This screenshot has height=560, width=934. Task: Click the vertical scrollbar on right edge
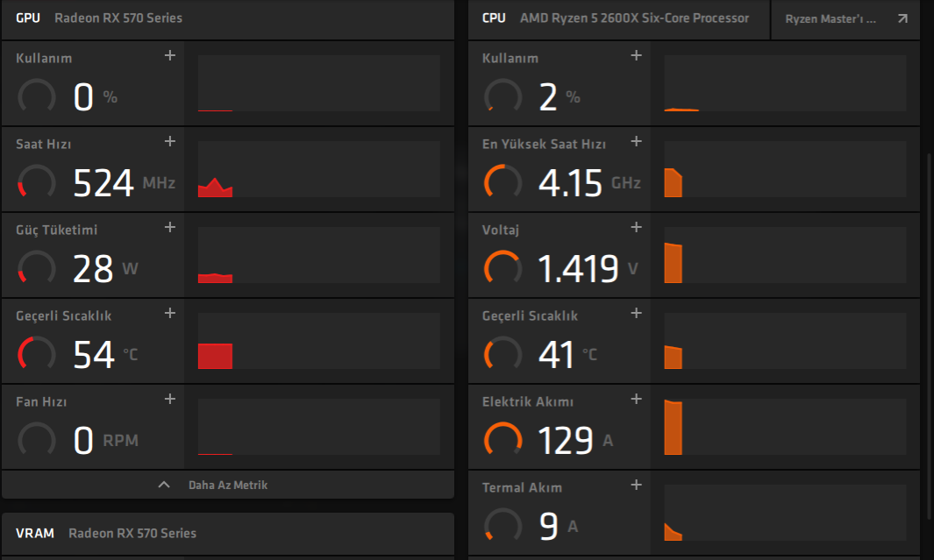point(930,333)
